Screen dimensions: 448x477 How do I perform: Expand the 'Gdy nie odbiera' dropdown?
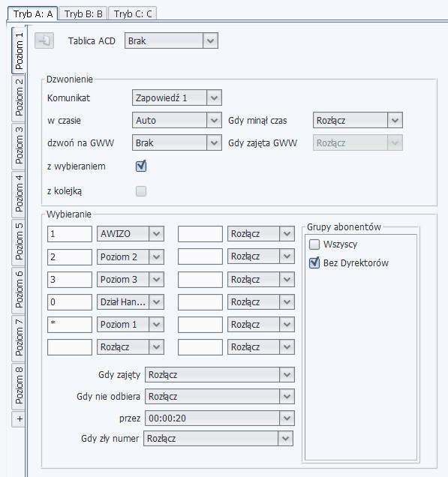pos(220,397)
